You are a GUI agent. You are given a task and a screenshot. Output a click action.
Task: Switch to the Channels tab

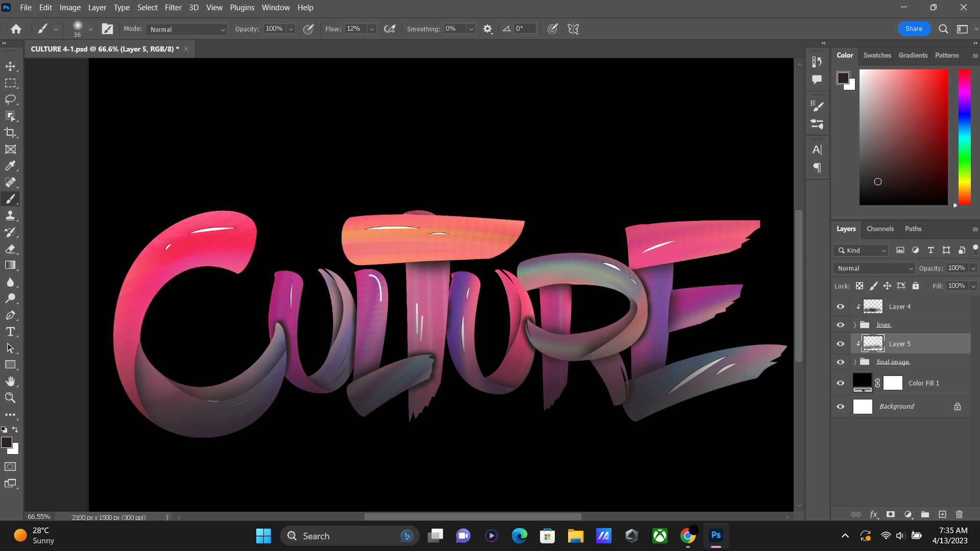pyautogui.click(x=880, y=229)
